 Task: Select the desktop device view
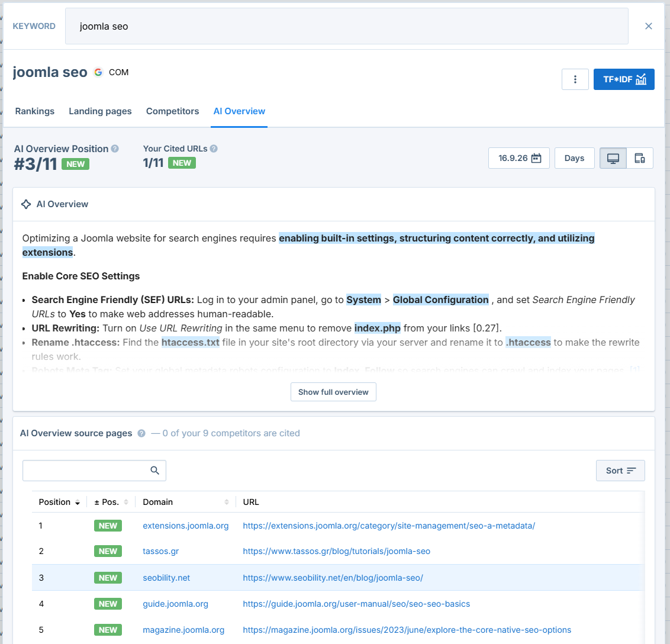click(613, 158)
